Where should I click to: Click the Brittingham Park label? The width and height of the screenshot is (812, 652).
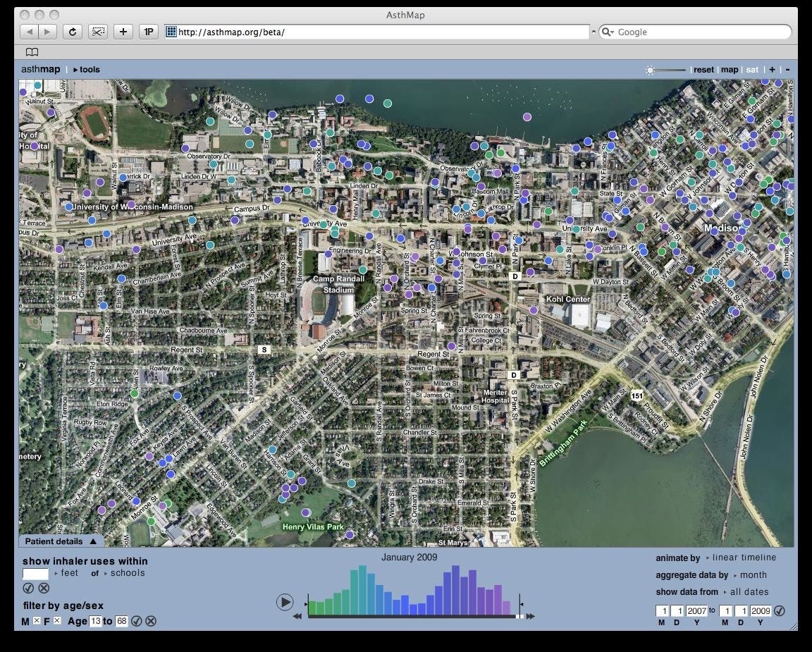click(x=563, y=443)
